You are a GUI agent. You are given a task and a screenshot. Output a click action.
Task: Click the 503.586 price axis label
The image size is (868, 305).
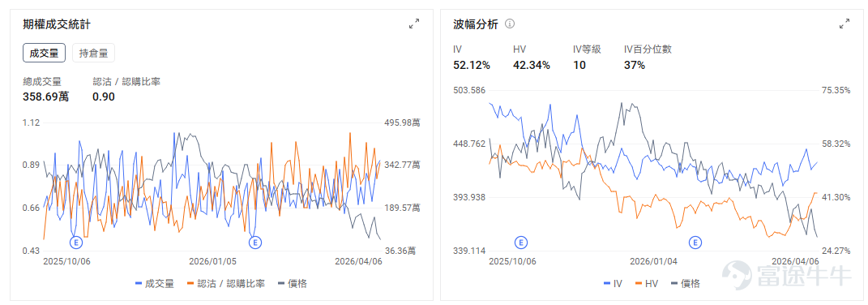(469, 90)
